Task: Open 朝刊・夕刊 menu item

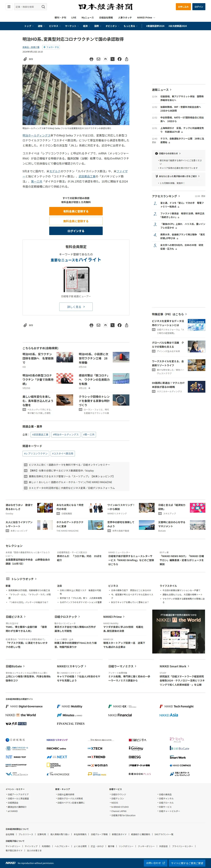Action: [60, 18]
